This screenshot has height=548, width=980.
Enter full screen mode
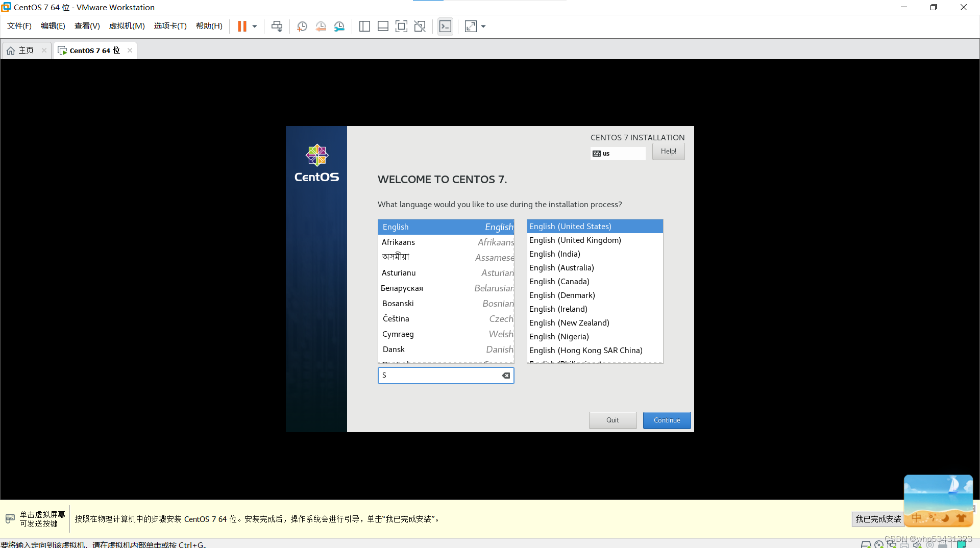point(401,27)
